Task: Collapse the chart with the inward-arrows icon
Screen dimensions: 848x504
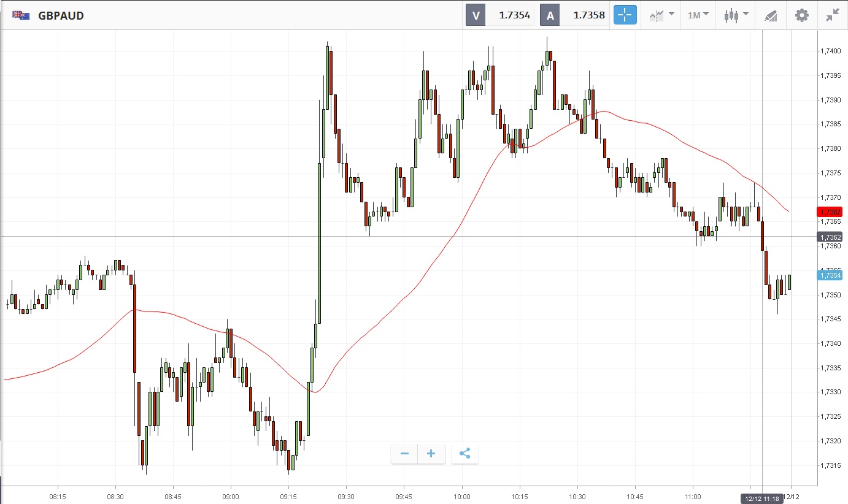Action: (x=832, y=15)
